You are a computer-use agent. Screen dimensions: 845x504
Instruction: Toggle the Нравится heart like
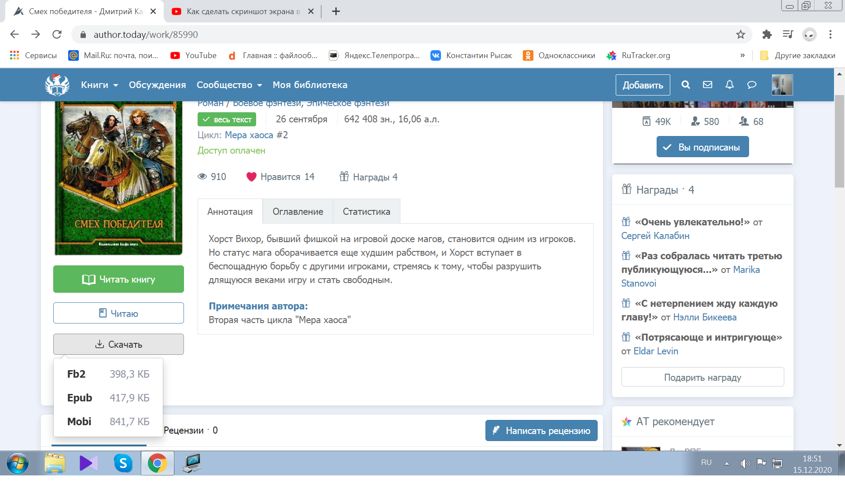251,177
